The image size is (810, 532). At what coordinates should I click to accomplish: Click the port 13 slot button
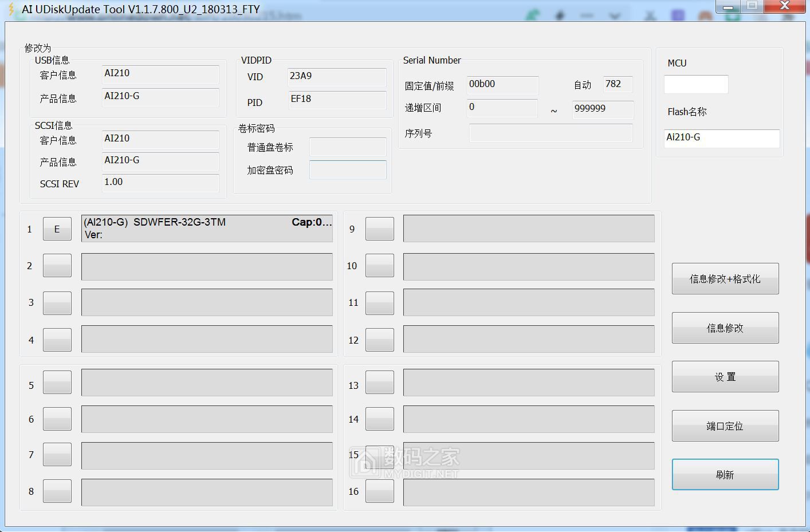pyautogui.click(x=380, y=382)
